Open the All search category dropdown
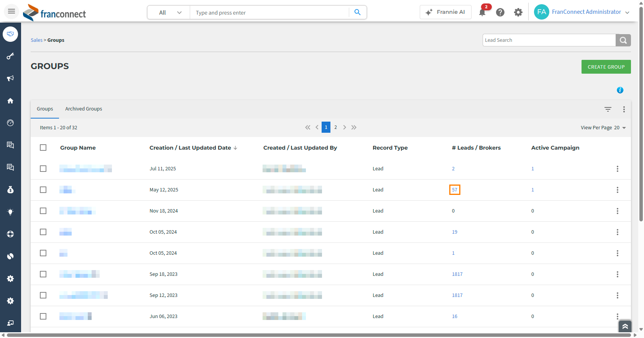Screen dimensions: 644x338 [169, 12]
